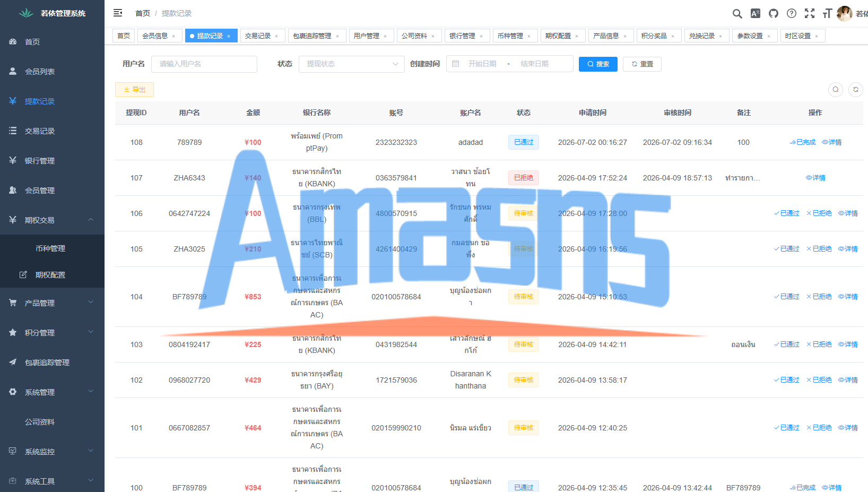Open the 开始日期 date picker

tap(482, 64)
